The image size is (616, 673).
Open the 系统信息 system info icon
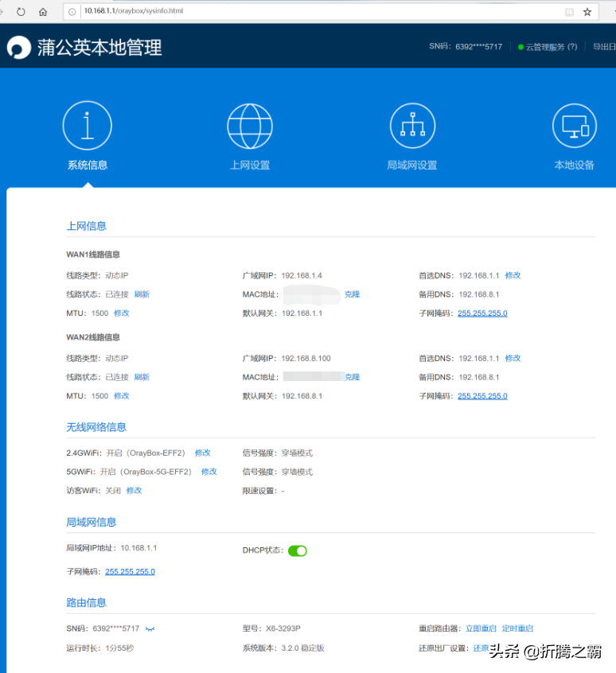[87, 126]
